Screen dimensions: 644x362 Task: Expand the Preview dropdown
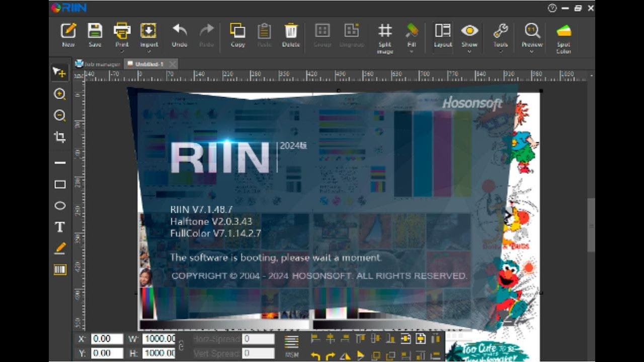pyautogui.click(x=532, y=51)
